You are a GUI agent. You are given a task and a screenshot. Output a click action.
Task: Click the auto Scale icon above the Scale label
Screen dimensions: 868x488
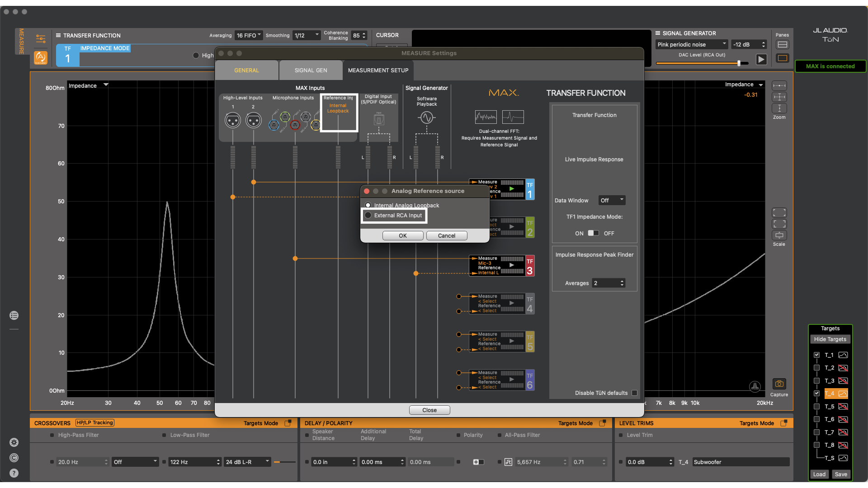[779, 235]
